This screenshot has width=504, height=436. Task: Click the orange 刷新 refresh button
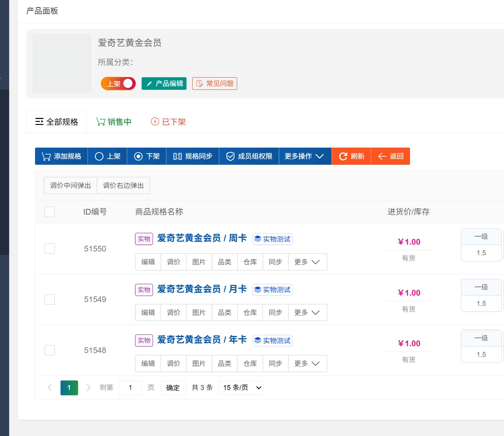(x=351, y=156)
